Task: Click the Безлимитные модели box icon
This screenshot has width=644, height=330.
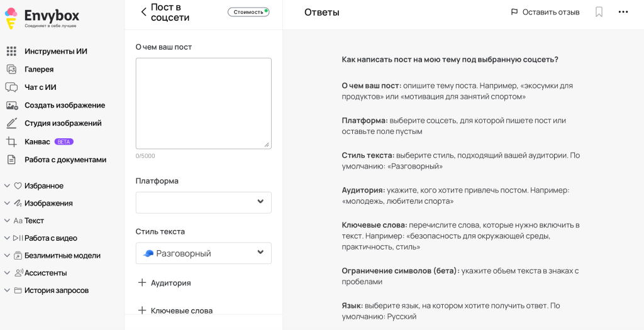Action: [x=18, y=255]
